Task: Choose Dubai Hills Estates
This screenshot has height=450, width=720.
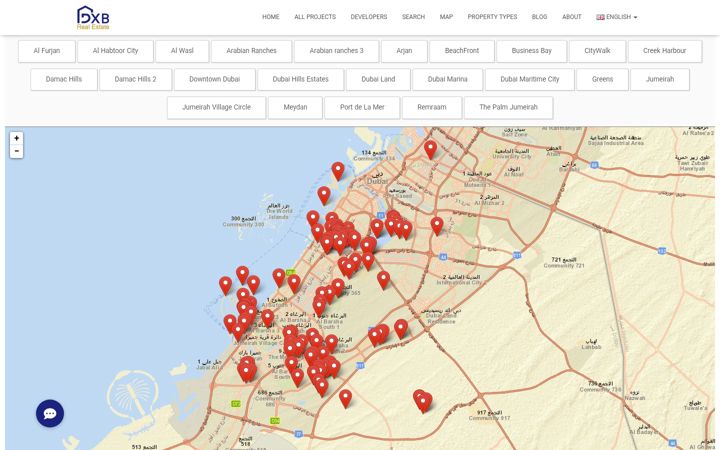Action: click(301, 79)
